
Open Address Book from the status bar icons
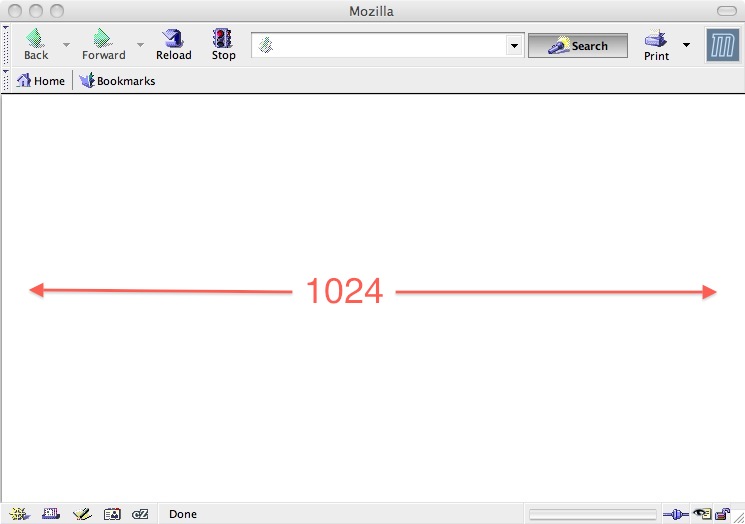112,514
